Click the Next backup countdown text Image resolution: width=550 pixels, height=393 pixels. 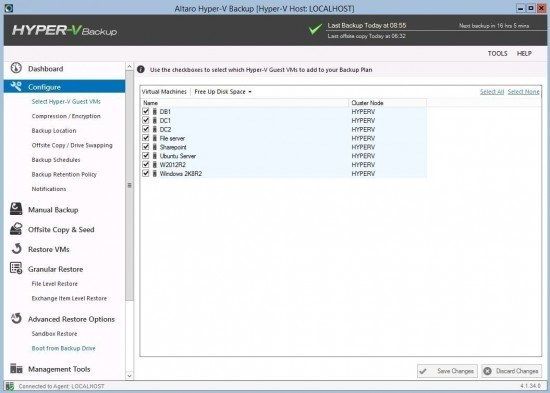coord(494,26)
